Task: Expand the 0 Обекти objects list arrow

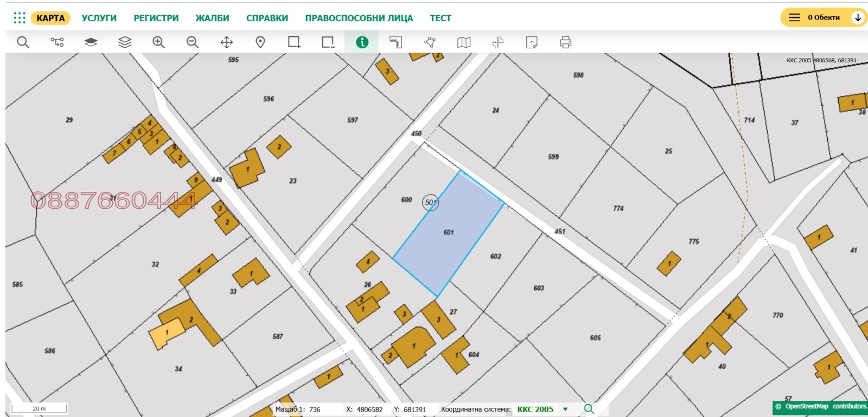Action: (x=858, y=17)
